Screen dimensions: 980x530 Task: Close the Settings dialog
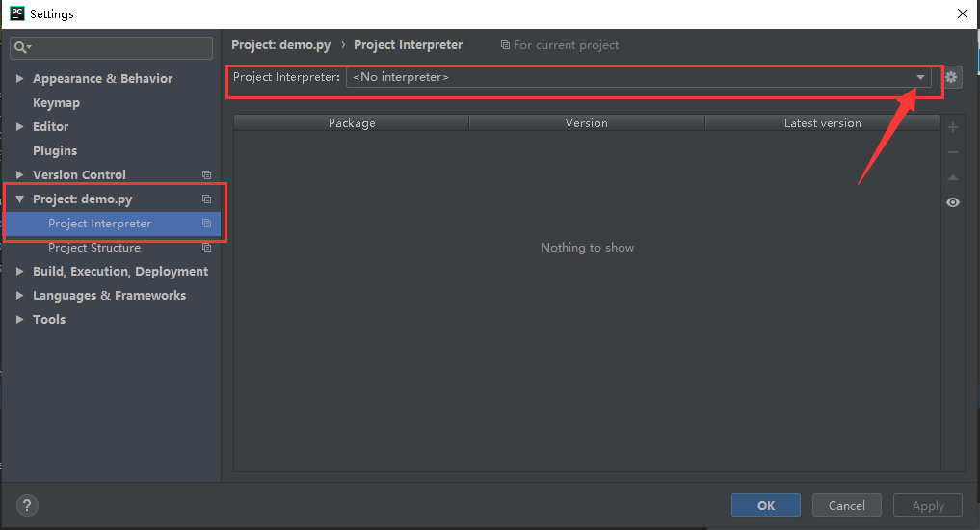click(x=963, y=13)
